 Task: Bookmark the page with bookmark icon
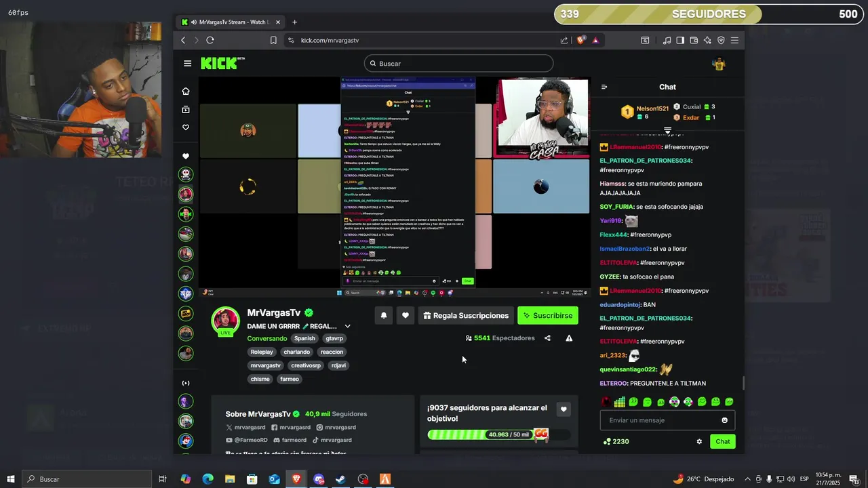tap(273, 40)
